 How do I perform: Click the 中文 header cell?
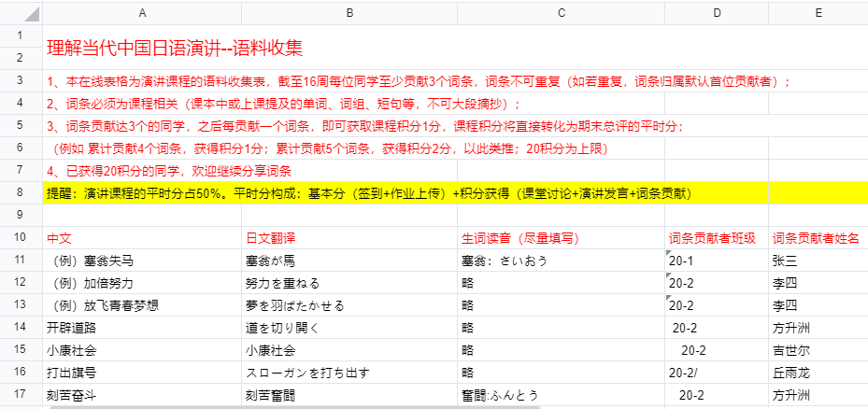click(142, 238)
